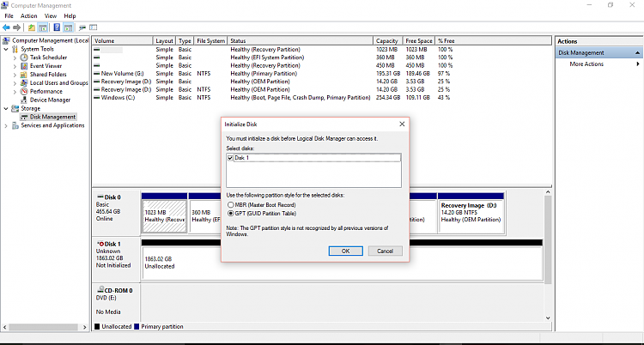The height and width of the screenshot is (345, 644).
Task: Open the Action menu
Action: [28, 16]
